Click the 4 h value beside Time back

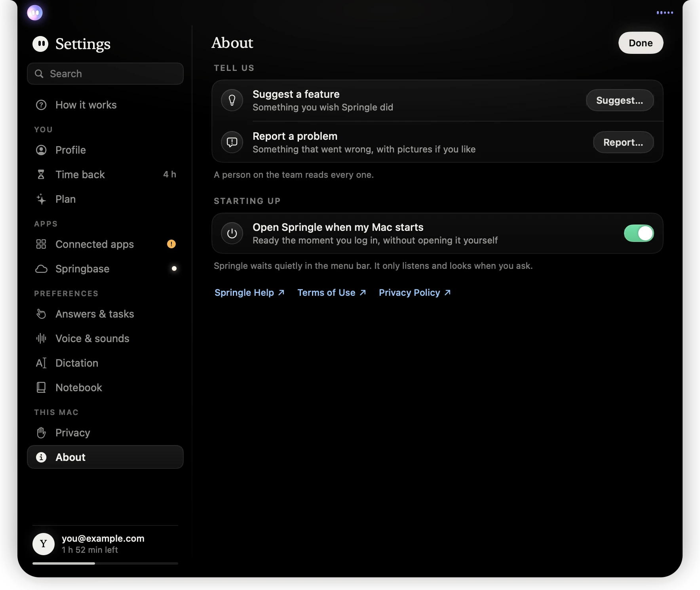coord(169,174)
